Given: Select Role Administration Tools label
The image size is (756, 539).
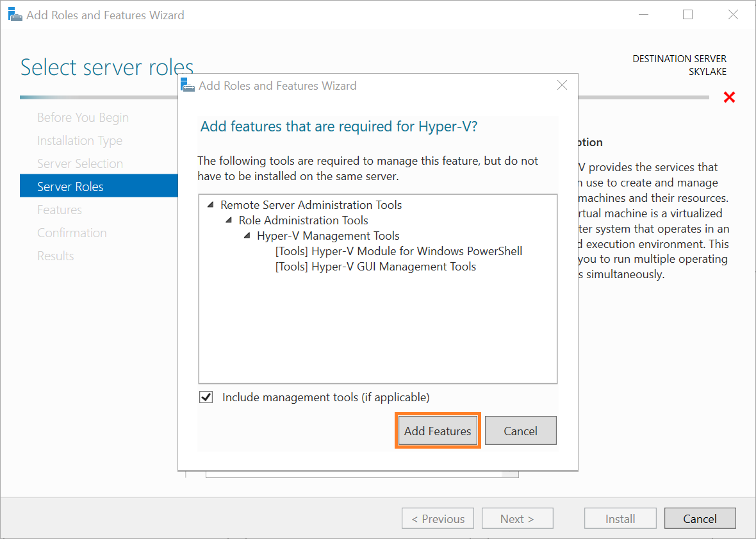Looking at the screenshot, I should point(303,220).
